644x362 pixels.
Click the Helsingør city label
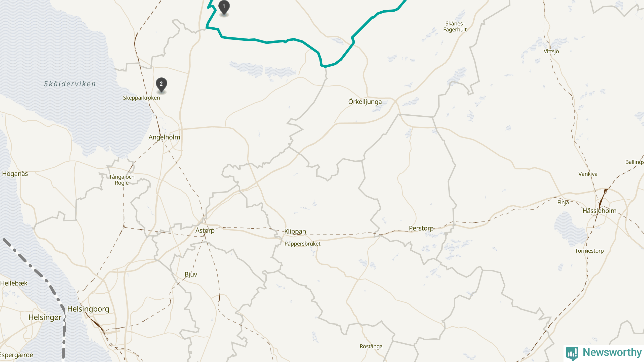click(x=45, y=318)
